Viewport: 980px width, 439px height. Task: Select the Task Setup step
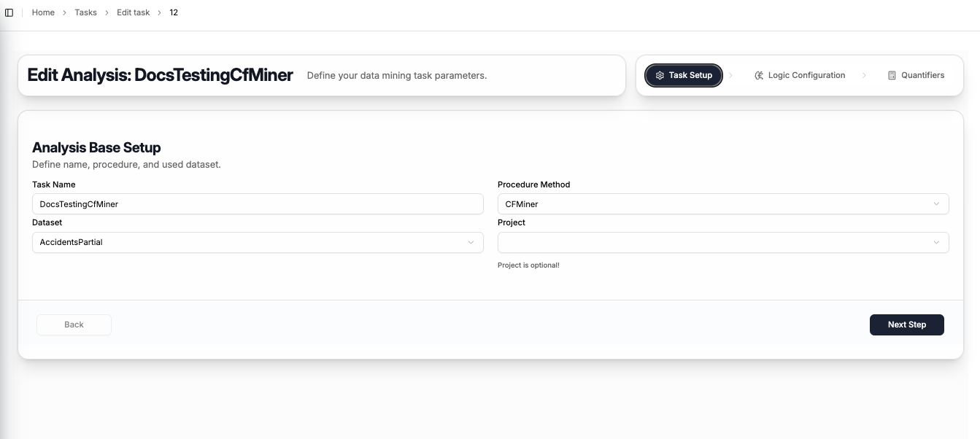point(683,75)
